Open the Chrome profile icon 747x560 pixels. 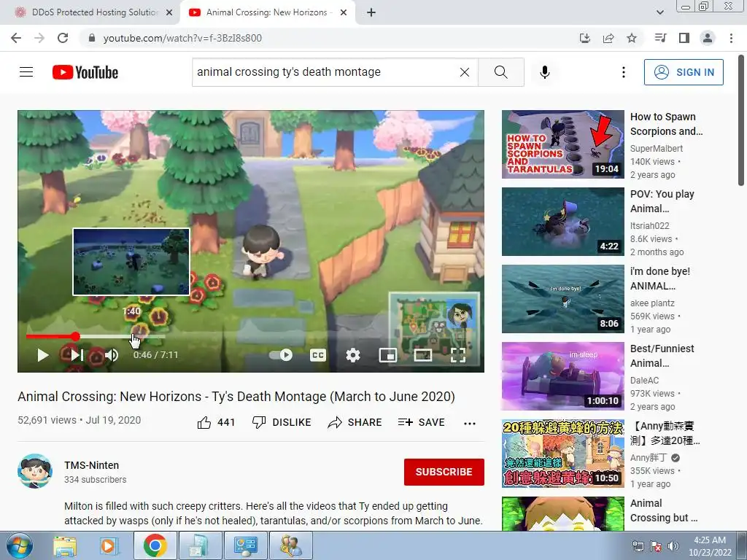[x=708, y=38]
